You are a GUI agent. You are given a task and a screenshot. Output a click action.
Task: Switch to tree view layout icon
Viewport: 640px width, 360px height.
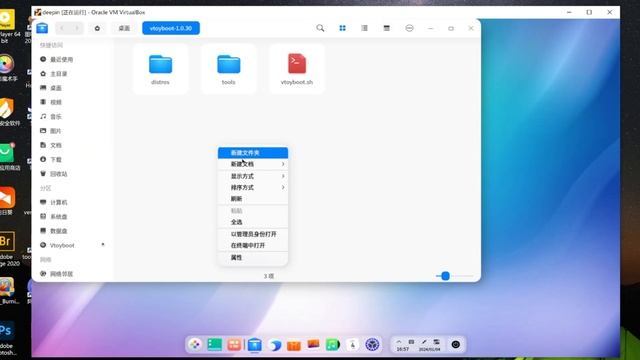[387, 28]
